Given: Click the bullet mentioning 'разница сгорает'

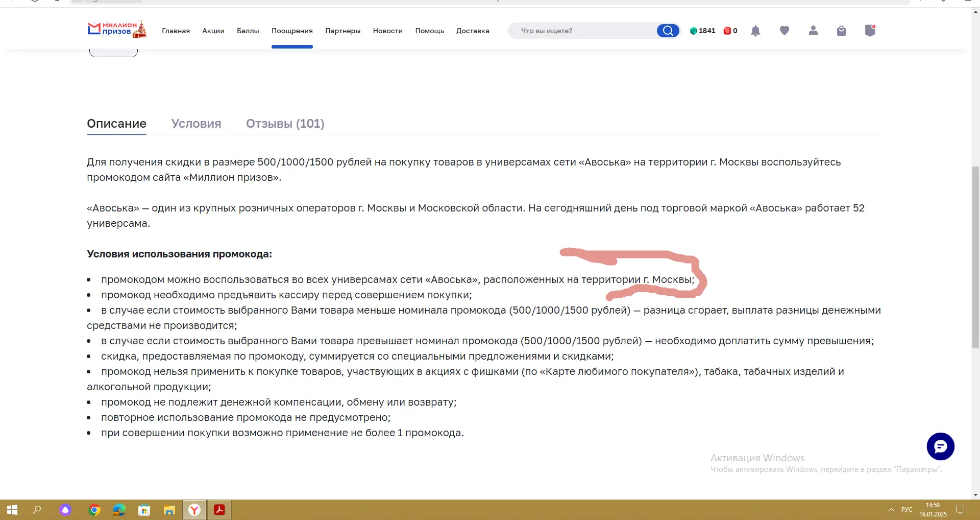Looking at the screenshot, I should [484, 318].
